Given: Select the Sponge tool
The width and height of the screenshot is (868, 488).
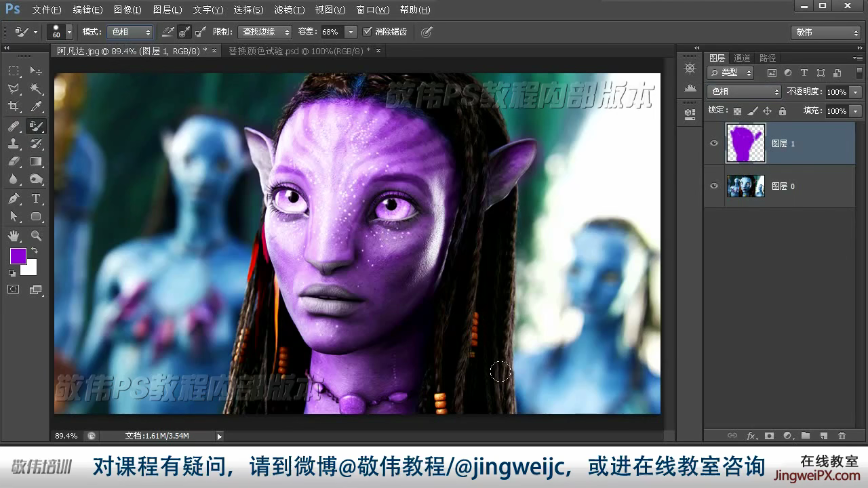Looking at the screenshot, I should pyautogui.click(x=36, y=180).
